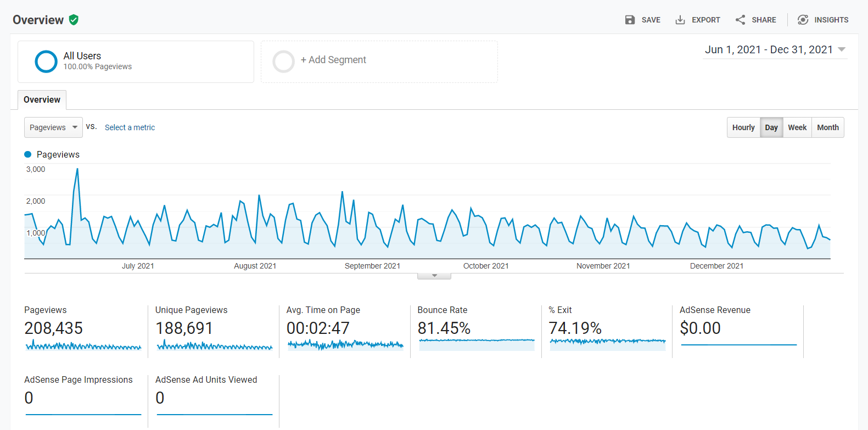Click the AdSense Page Impressions label
Screen dimensions: 868x430
79,379
